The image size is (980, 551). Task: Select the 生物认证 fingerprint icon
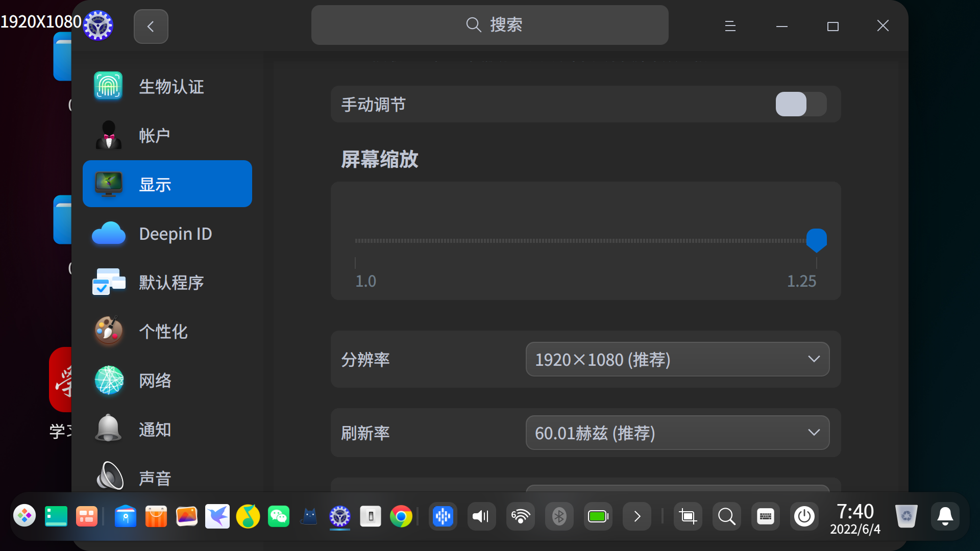108,86
